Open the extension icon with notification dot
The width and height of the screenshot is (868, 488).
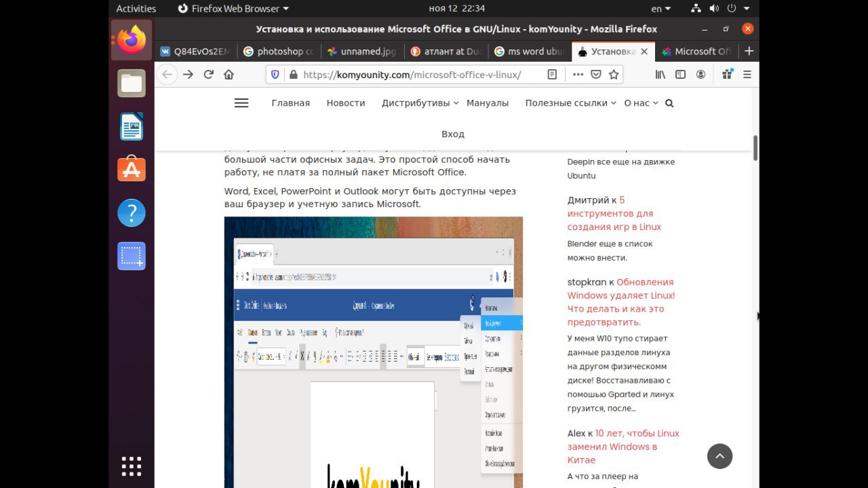point(727,75)
